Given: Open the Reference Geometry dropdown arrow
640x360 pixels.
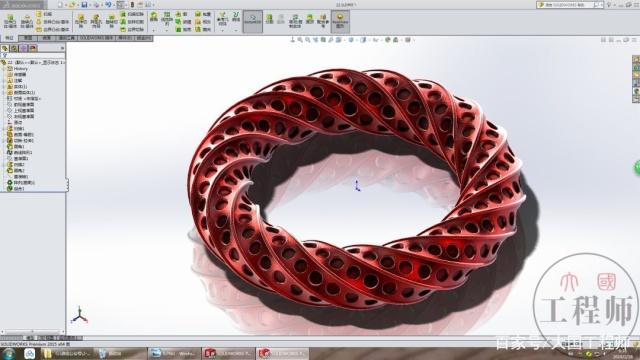Looking at the screenshot, I should coord(222,30).
